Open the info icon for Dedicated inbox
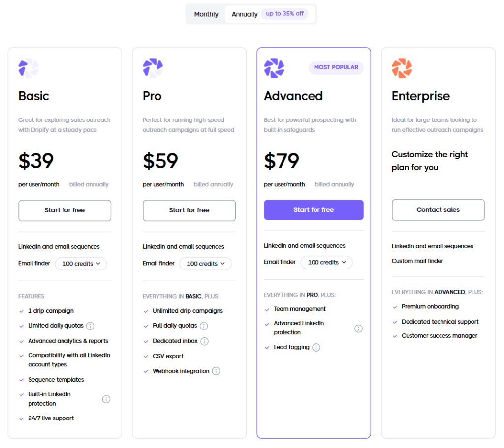Screen dimensions: 504x448 tap(205, 340)
